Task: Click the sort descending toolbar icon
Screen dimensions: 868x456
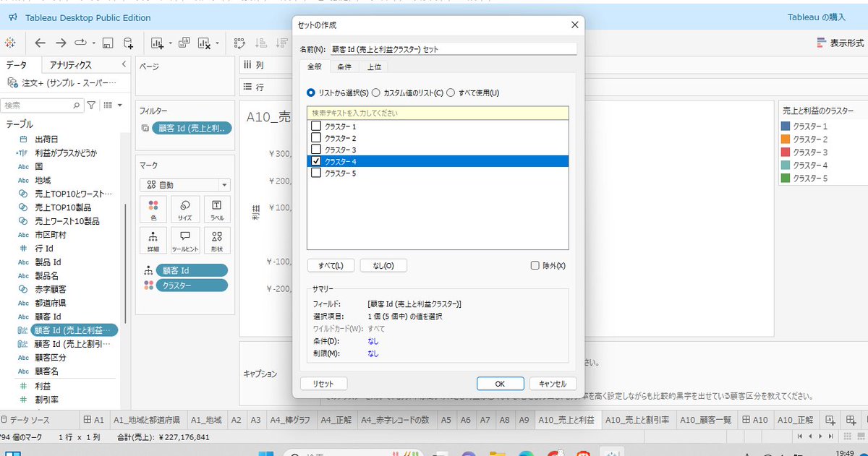Action: [x=282, y=43]
